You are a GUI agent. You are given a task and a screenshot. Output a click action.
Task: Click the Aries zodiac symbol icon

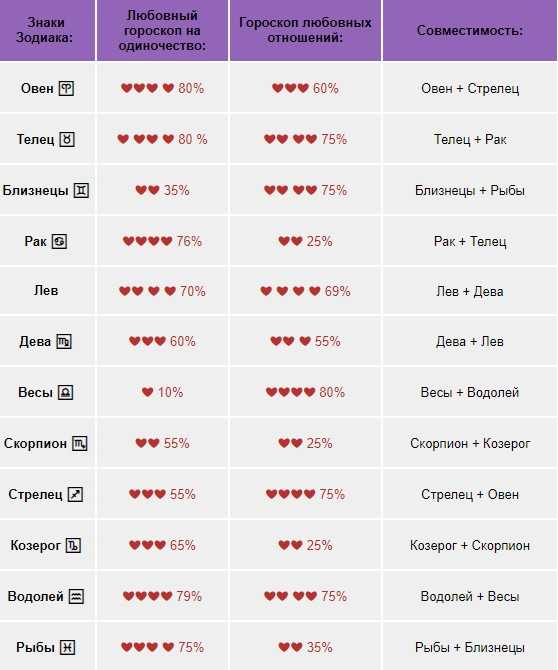(66, 88)
